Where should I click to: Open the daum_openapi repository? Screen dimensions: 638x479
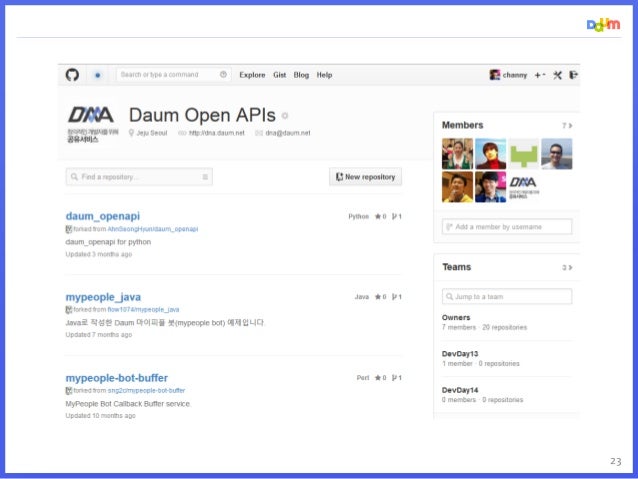coord(103,216)
